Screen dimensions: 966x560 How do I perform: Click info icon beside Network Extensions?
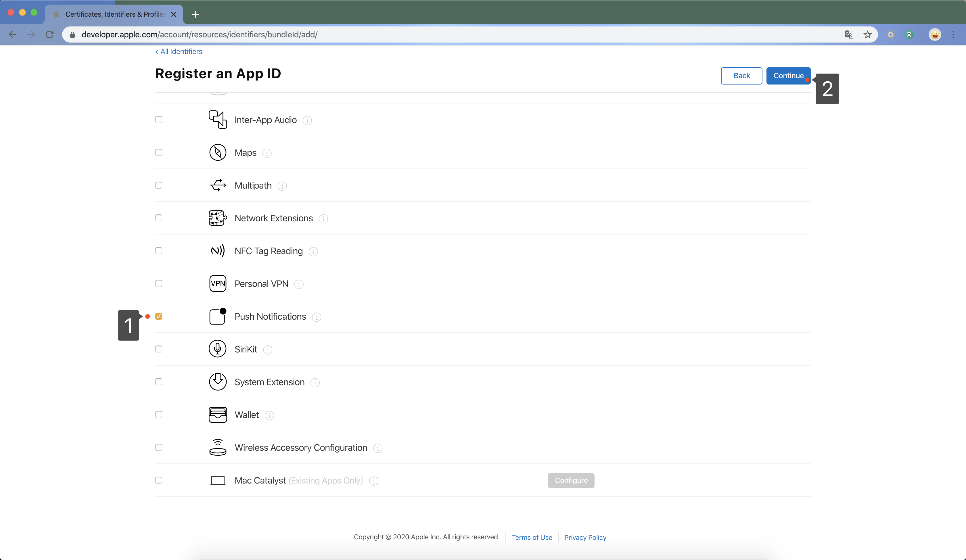pyautogui.click(x=323, y=219)
